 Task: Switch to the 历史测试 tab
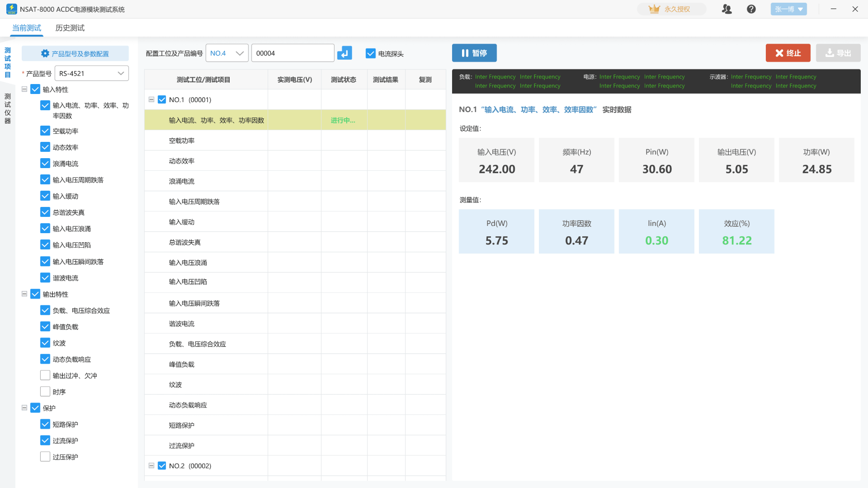[x=70, y=28]
